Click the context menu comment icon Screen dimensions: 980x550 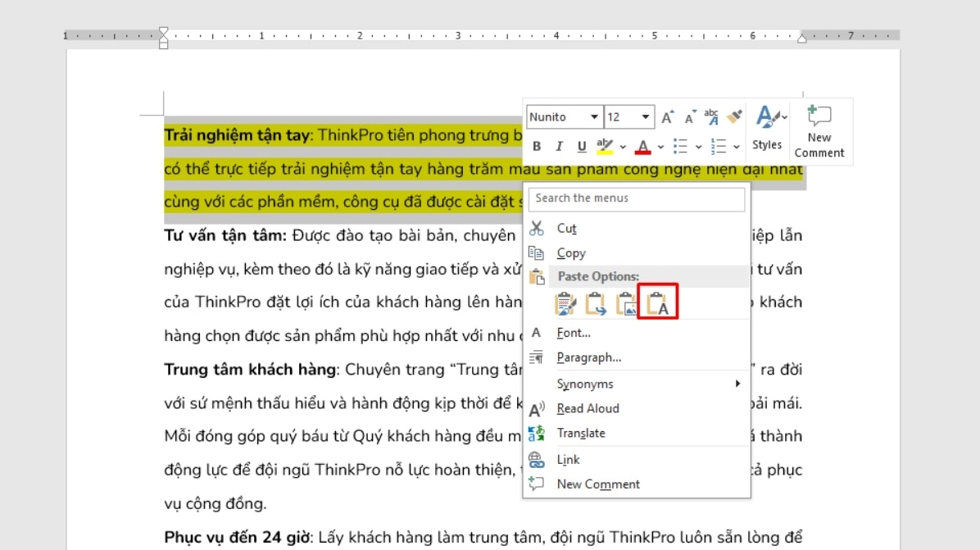536,483
